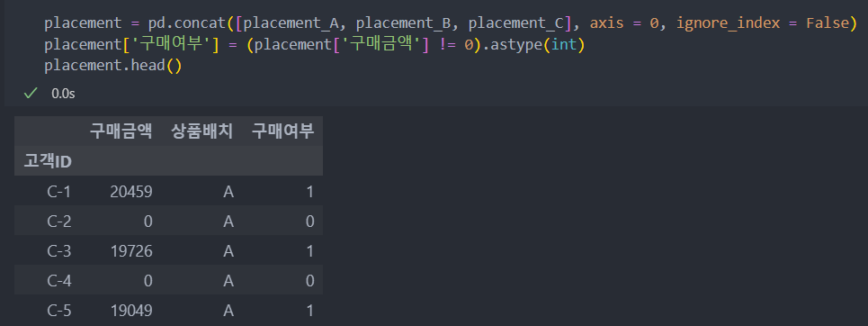
Task: Select row C-3 index label
Action: [x=58, y=251]
